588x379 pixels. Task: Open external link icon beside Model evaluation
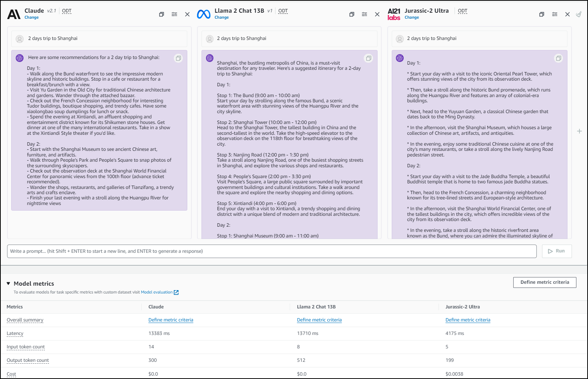(x=176, y=292)
